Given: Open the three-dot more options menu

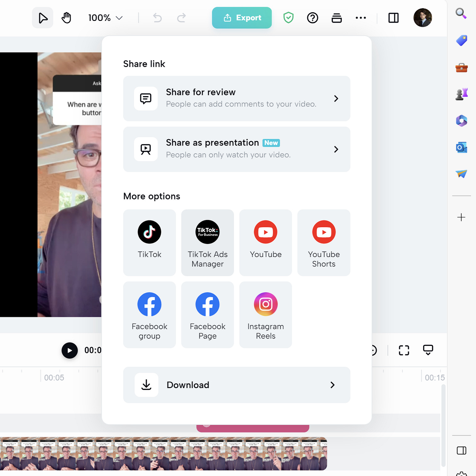Looking at the screenshot, I should tap(361, 18).
